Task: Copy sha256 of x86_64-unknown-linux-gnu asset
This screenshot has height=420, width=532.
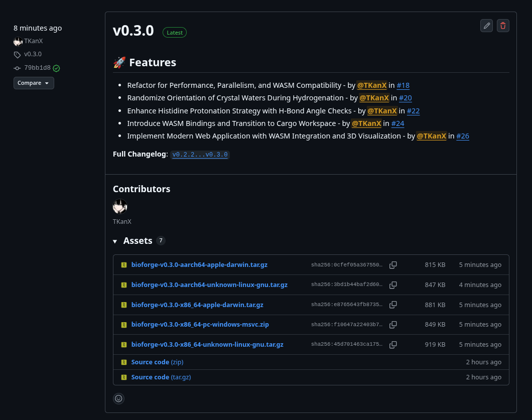Action: click(x=393, y=345)
